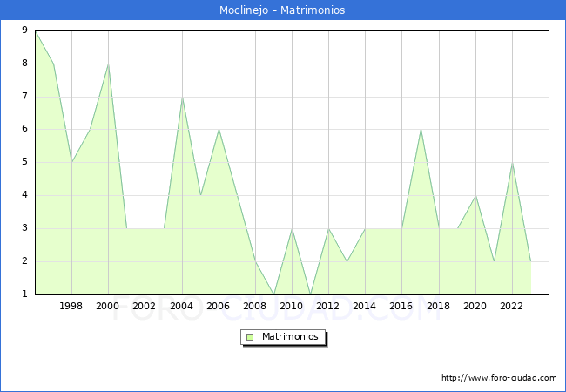Click the y-axis value 7
Viewport: 566px width, 392px height.
[x=24, y=97]
